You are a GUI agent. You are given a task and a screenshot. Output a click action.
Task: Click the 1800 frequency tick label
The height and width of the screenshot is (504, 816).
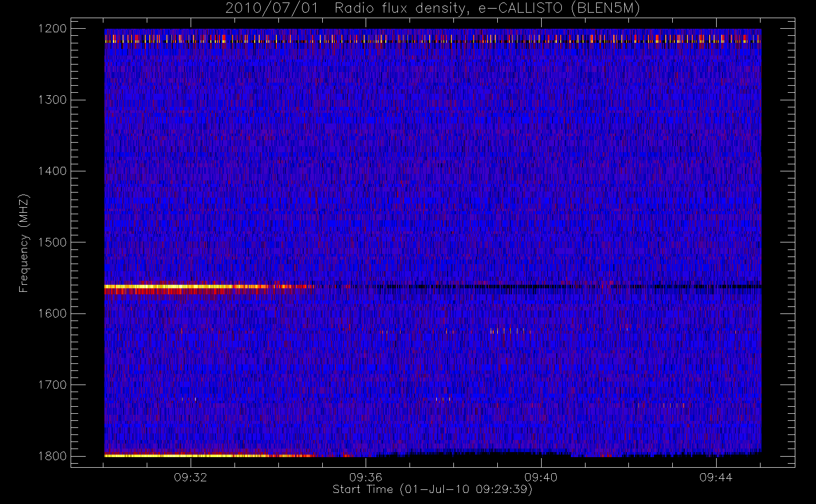pos(53,456)
